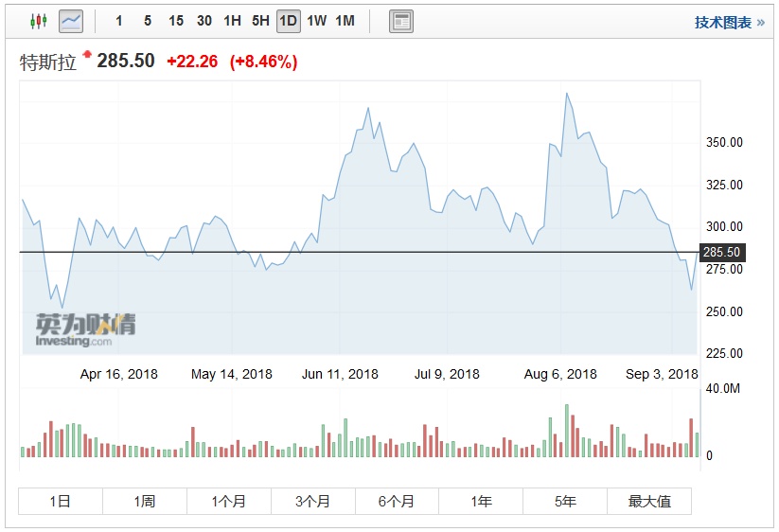Select the 5H interval
The height and width of the screenshot is (532, 779).
(260, 21)
